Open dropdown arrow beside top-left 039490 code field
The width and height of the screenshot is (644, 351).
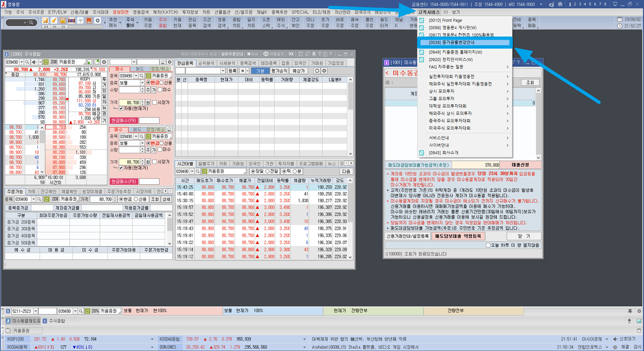point(21,62)
